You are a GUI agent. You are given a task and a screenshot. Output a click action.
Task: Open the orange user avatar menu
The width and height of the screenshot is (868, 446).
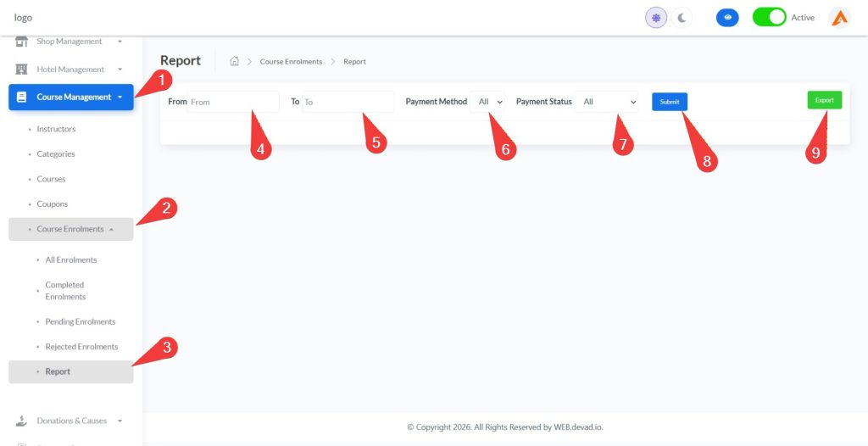point(839,18)
